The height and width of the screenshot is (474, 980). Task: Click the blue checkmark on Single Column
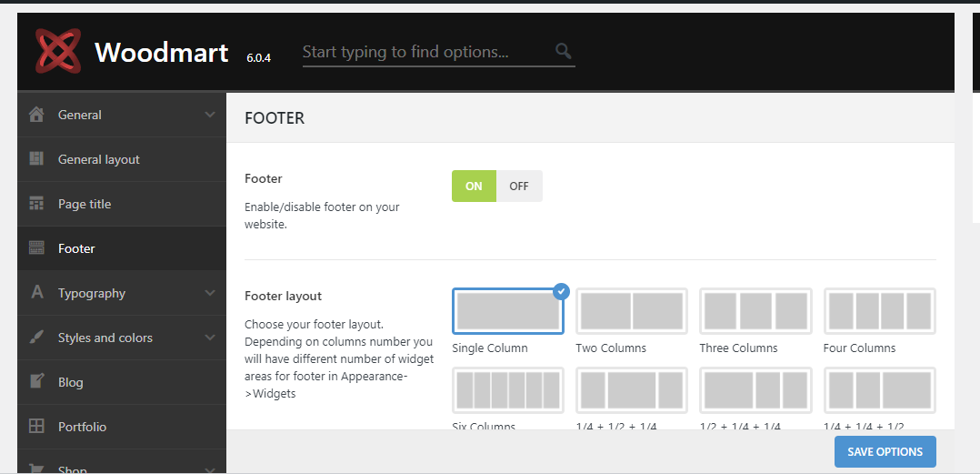pyautogui.click(x=561, y=291)
